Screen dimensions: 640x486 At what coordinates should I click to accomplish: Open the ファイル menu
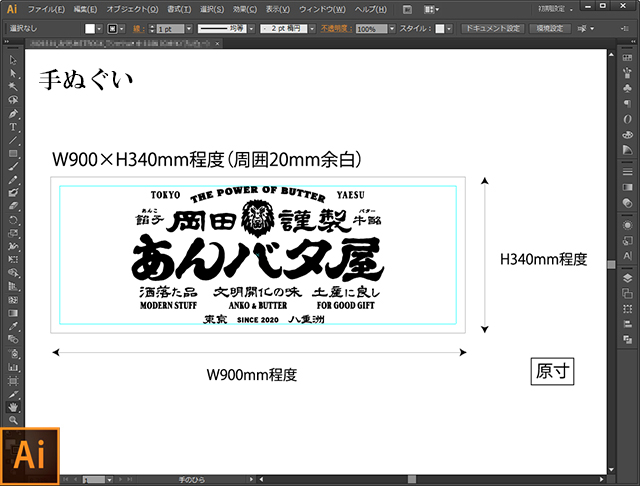45,9
